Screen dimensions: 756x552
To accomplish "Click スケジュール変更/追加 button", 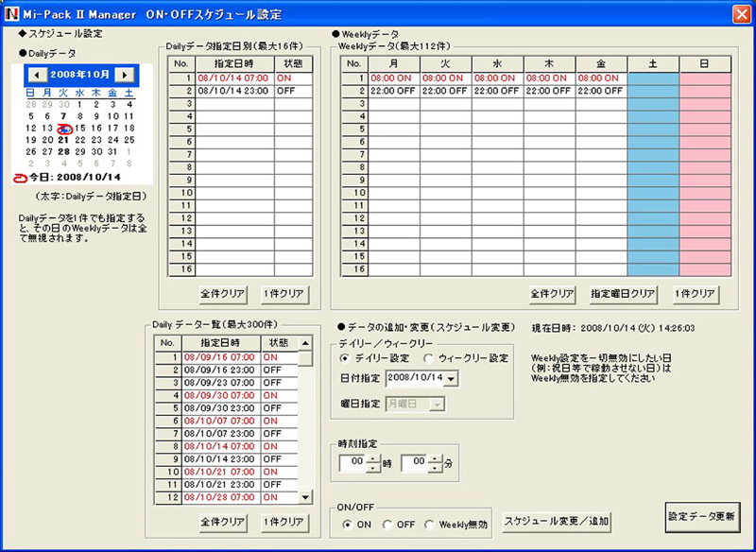I will tap(557, 520).
